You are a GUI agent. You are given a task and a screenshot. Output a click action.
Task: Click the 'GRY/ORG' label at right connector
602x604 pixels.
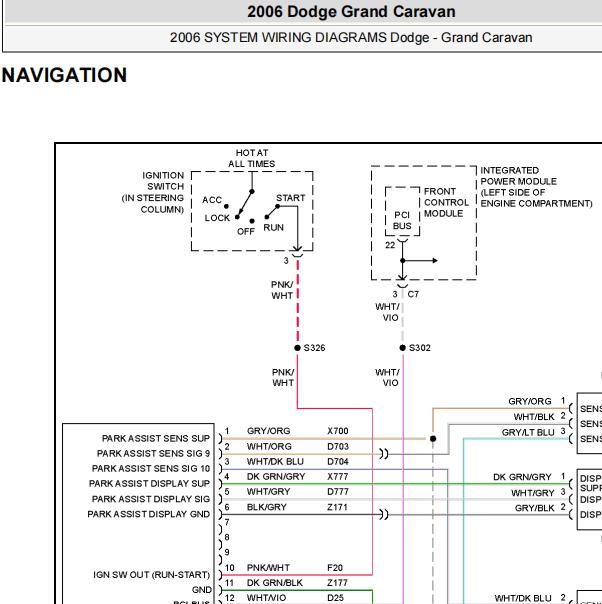click(530, 401)
